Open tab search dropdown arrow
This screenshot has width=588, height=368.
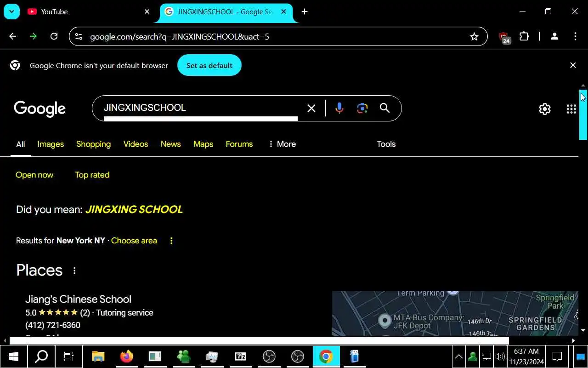[11, 11]
